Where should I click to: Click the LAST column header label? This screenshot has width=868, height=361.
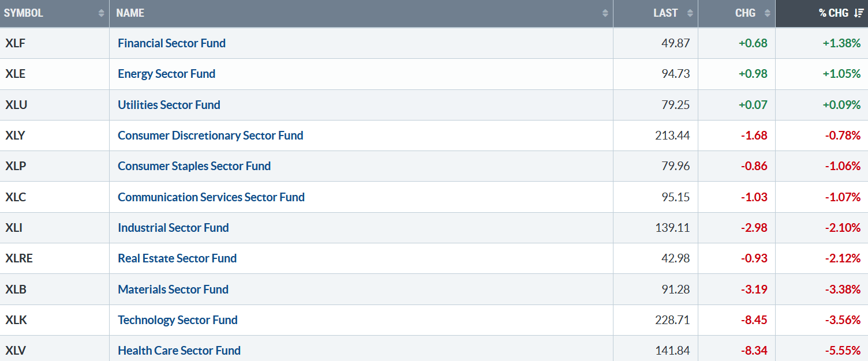tap(665, 13)
